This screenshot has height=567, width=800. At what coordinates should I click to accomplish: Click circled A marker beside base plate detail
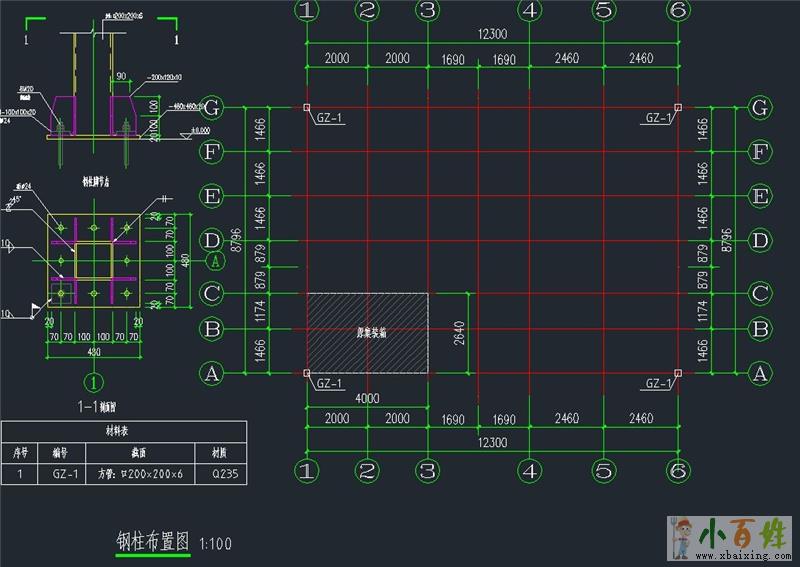(214, 261)
